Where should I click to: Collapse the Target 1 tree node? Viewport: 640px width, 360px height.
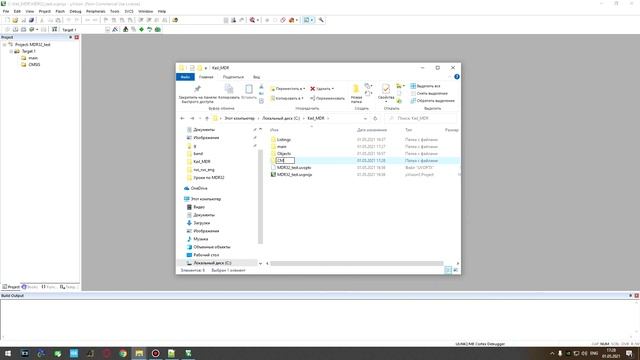click(x=11, y=51)
